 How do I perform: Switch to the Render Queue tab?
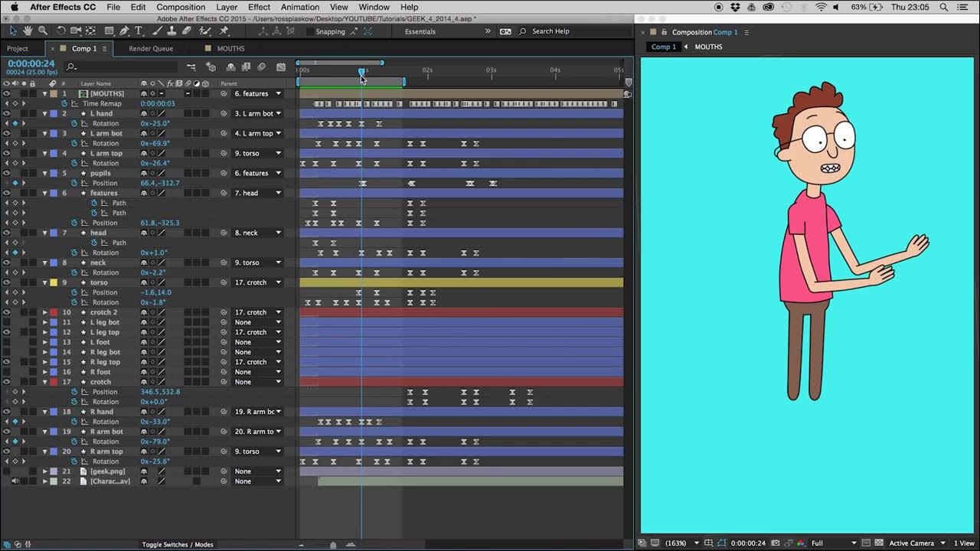click(151, 48)
